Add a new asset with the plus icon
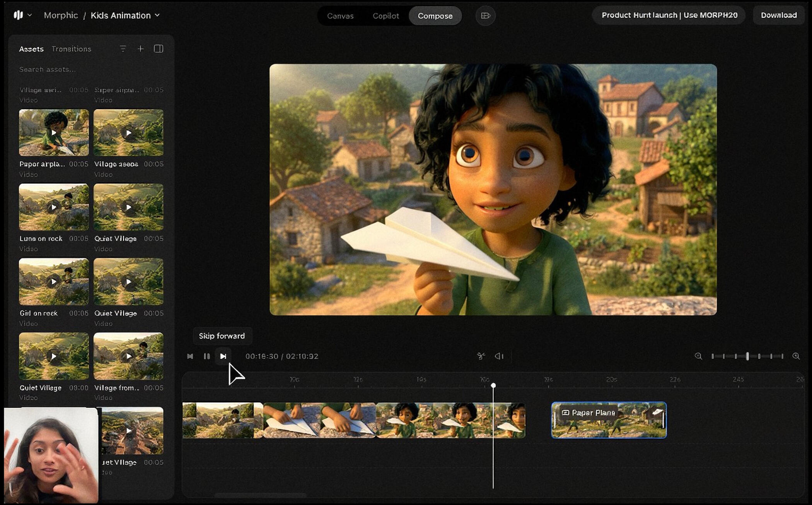 point(141,49)
